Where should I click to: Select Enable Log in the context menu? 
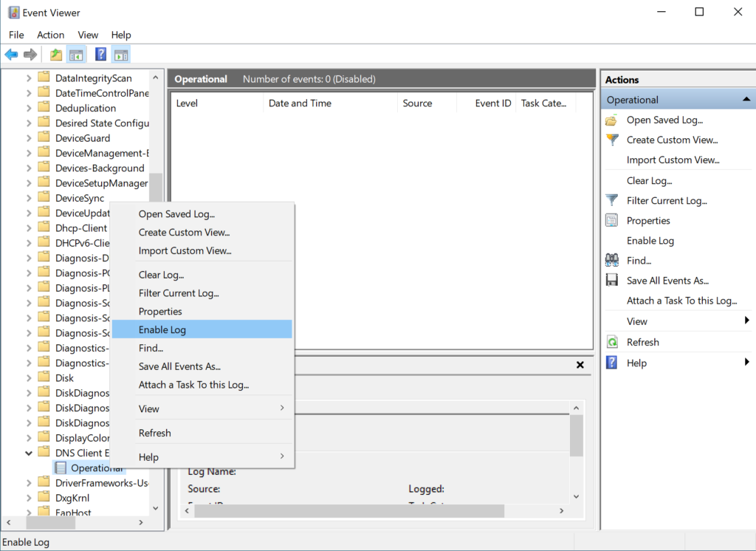point(164,329)
